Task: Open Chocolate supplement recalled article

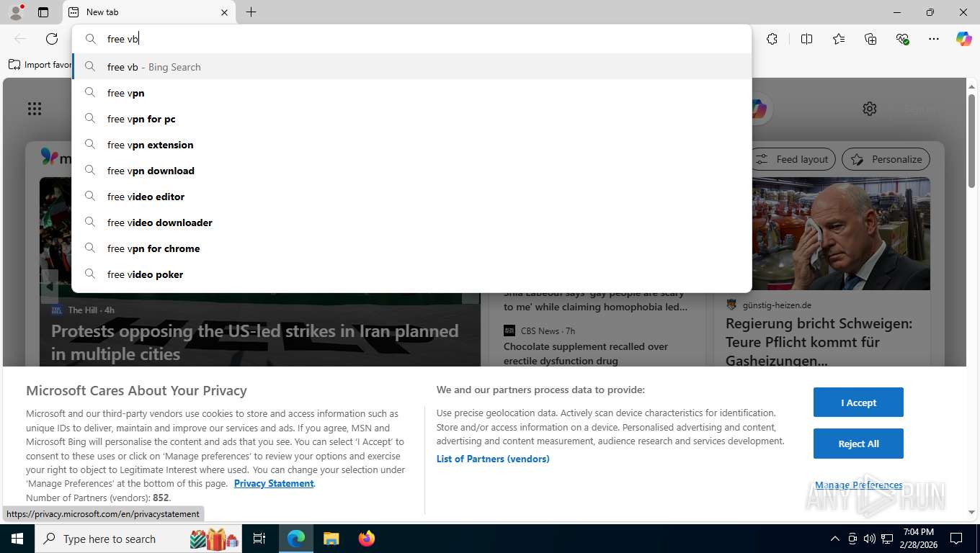Action: coord(586,354)
